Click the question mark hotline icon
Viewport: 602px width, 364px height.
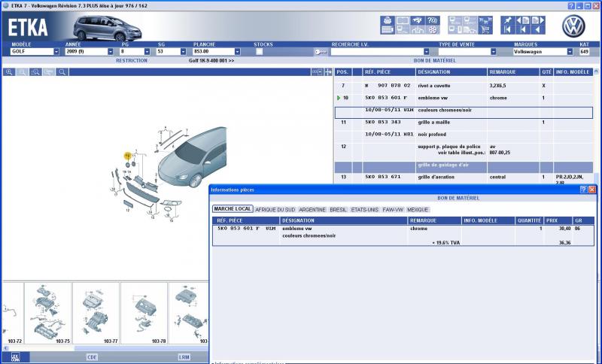(x=433, y=20)
